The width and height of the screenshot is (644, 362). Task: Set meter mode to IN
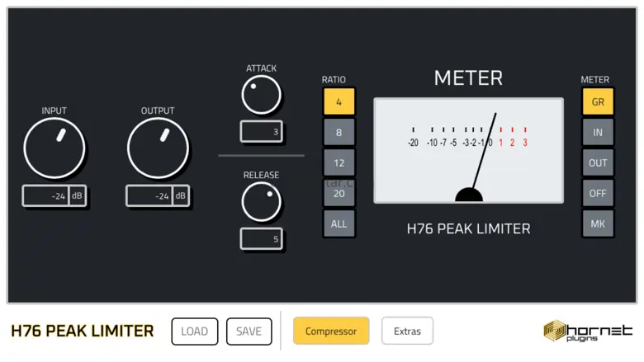[598, 132]
